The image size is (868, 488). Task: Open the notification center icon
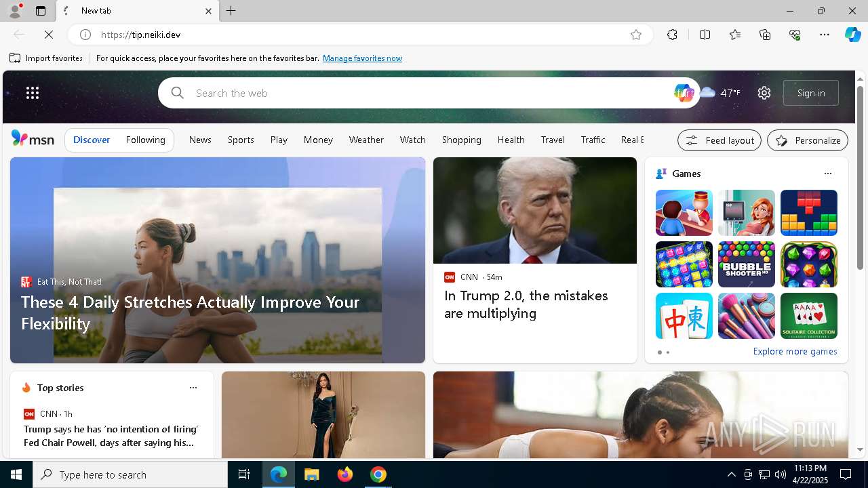pos(846,474)
